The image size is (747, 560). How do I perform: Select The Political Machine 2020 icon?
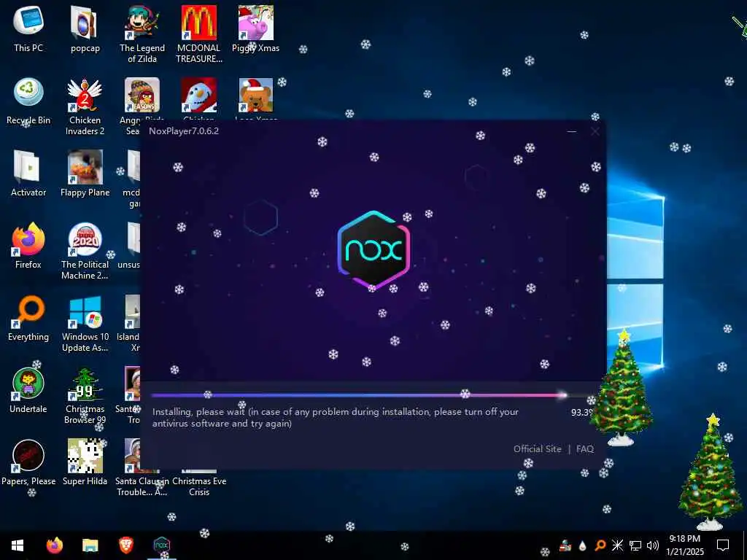pos(85,251)
